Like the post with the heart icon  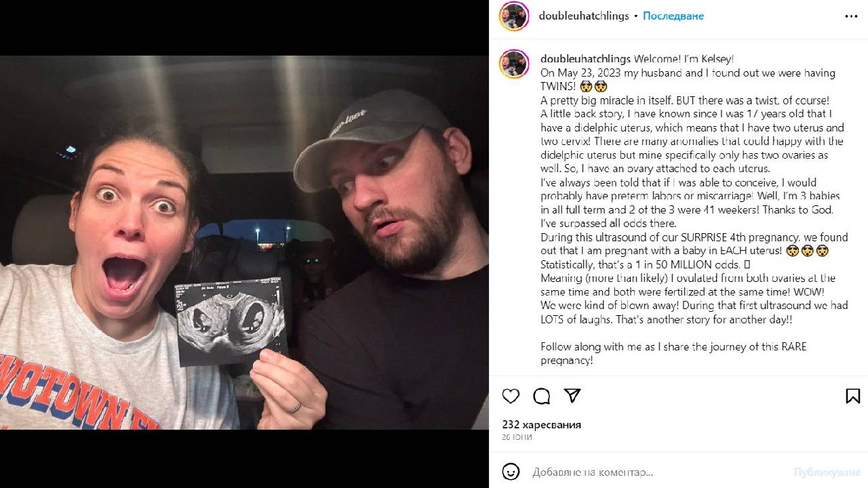511,396
